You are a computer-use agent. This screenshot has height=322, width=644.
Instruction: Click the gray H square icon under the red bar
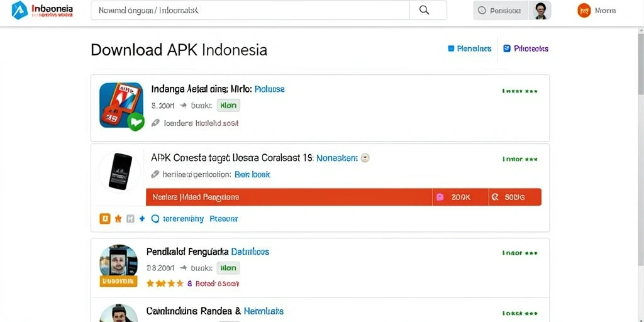pos(130,219)
